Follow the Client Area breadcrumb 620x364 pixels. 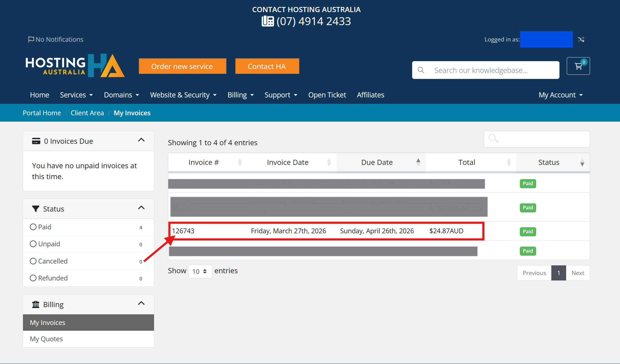click(87, 113)
